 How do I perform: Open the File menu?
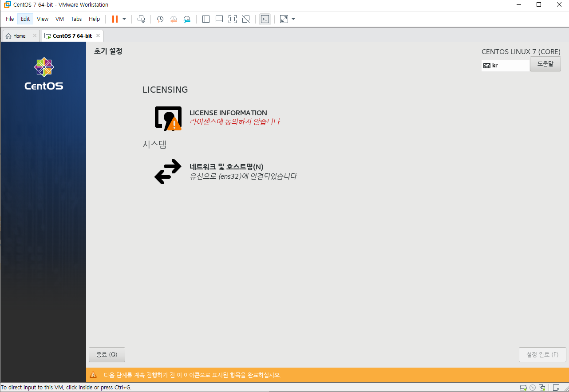pos(10,19)
